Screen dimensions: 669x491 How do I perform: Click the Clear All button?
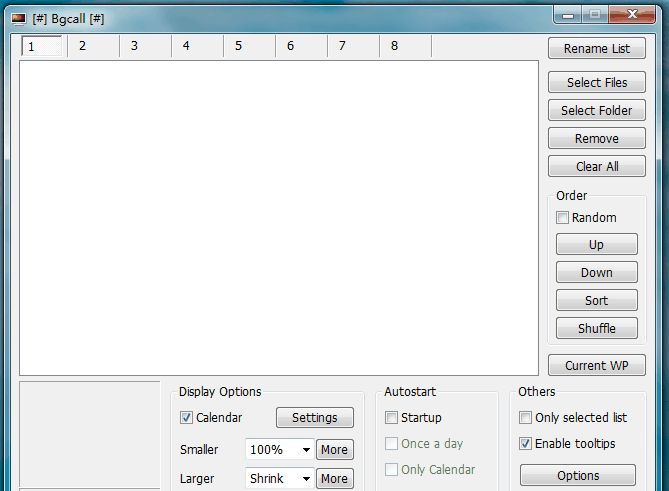597,167
